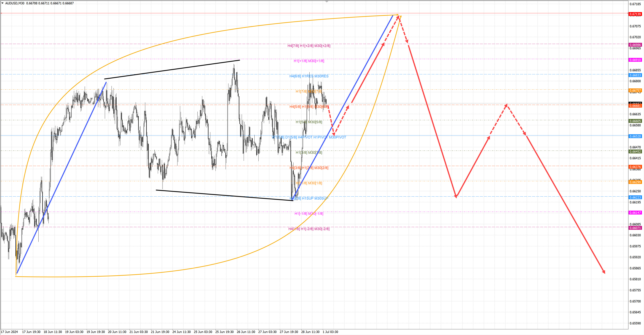Image resolution: width=644 pixels, height=335 pixels.
Task: Open the AUDUSD,M30 chart dropdown triangle
Action: [3, 3]
